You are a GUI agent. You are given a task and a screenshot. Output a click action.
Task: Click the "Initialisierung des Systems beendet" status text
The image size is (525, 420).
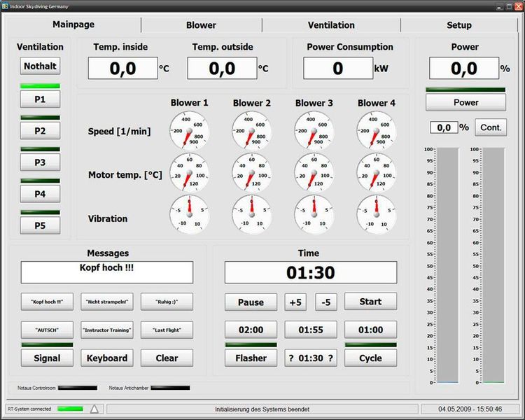click(262, 409)
